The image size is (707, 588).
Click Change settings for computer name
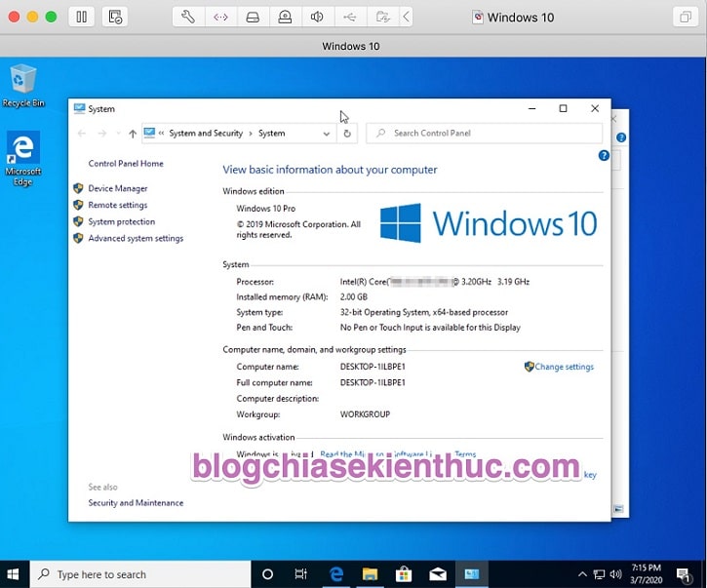(564, 367)
